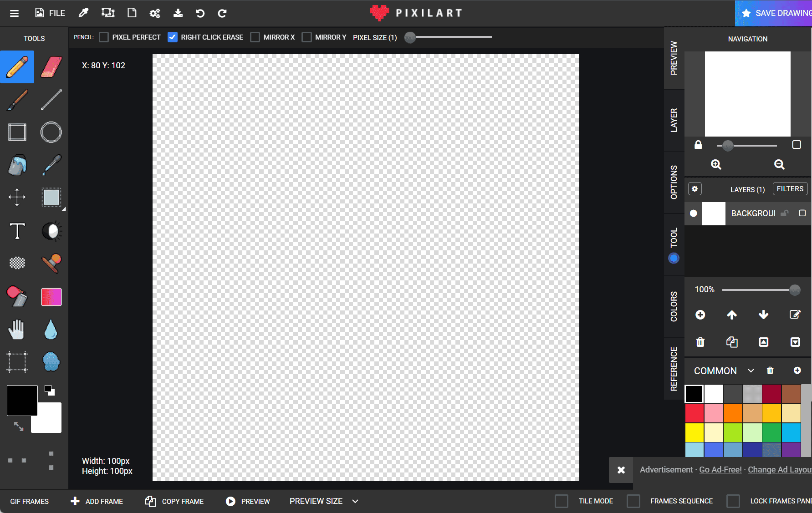The width and height of the screenshot is (812, 513).
Task: Expand the Preview Size dropdown
Action: click(x=355, y=501)
